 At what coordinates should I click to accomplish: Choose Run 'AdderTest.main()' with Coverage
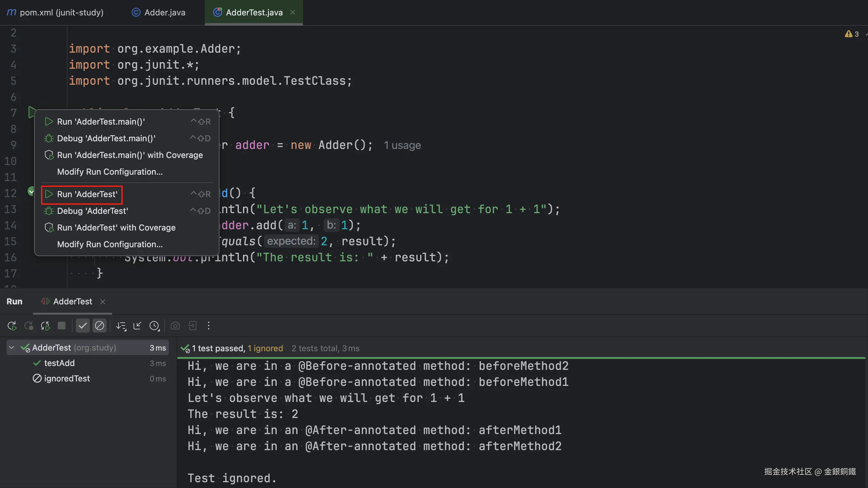click(x=130, y=155)
